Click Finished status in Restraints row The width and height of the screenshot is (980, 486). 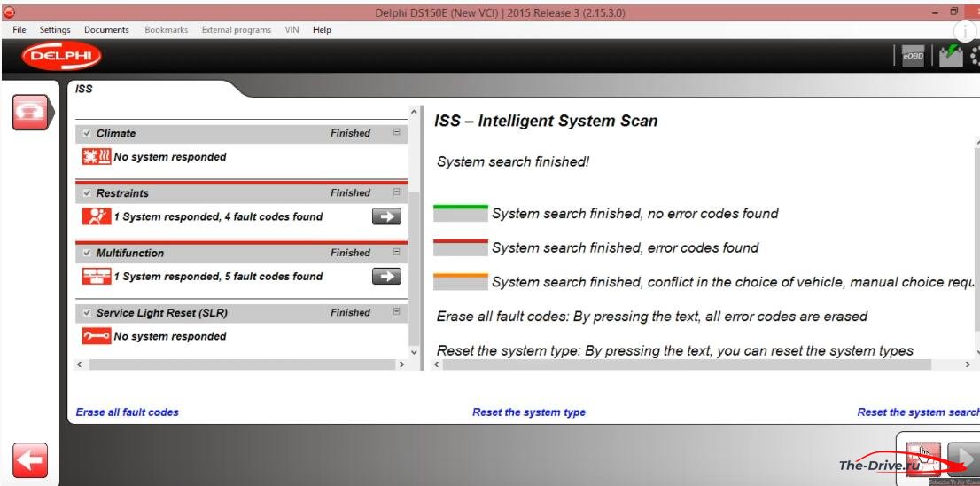[350, 193]
